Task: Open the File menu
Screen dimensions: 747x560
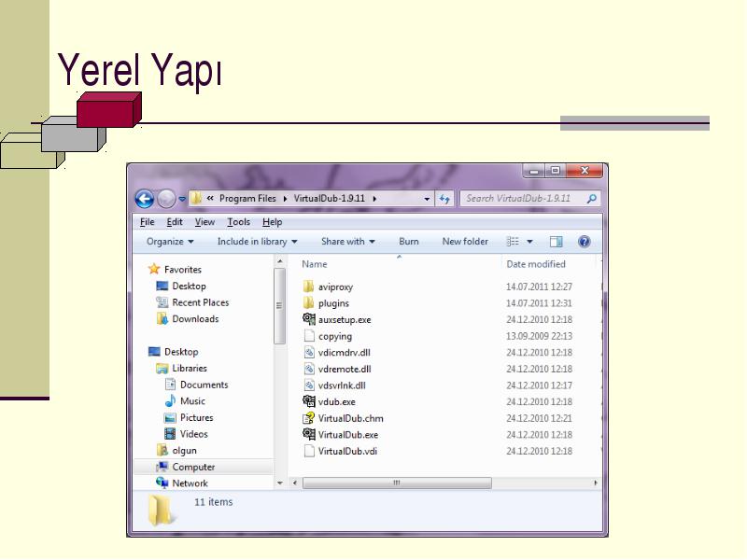Action: (x=148, y=222)
